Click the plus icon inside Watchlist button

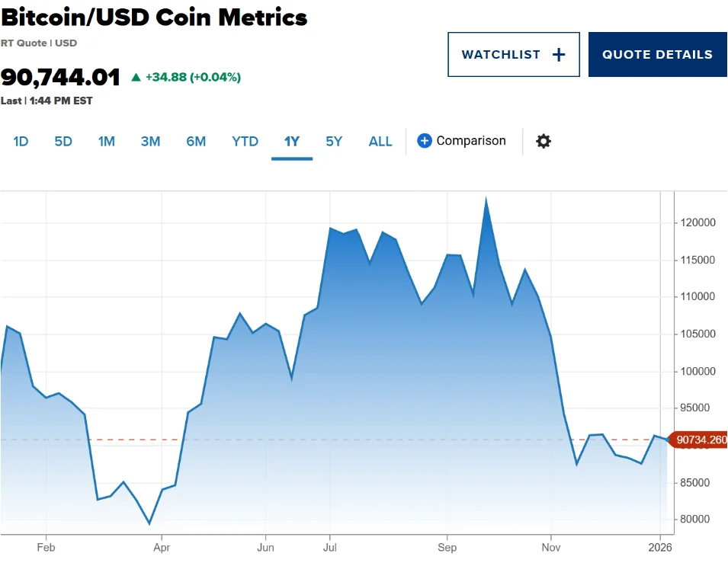click(x=557, y=54)
